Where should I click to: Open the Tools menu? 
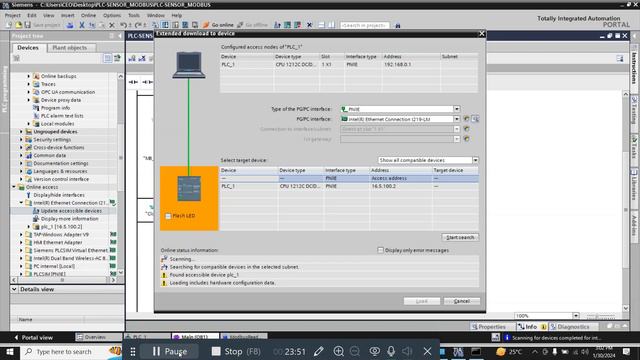[x=134, y=16]
